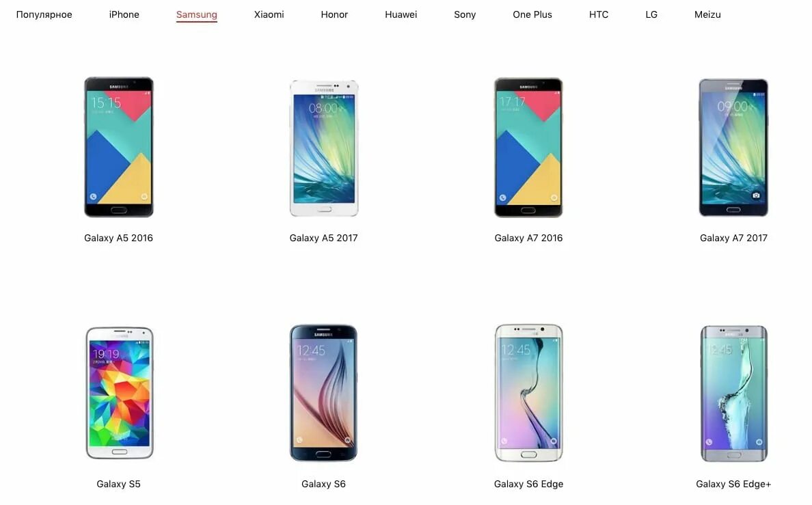The height and width of the screenshot is (505, 812).
Task: Choose the white Galaxy A5 2017 phone image
Action: (x=324, y=148)
